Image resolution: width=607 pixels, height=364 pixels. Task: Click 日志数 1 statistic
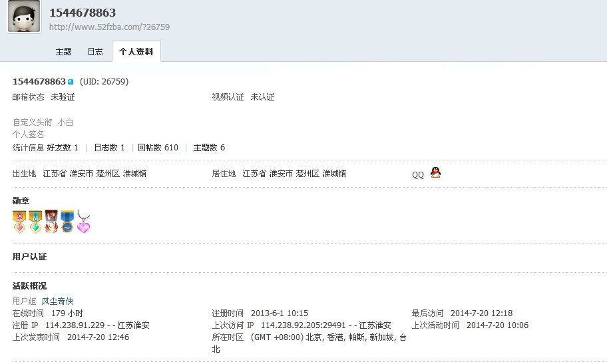[x=109, y=148]
